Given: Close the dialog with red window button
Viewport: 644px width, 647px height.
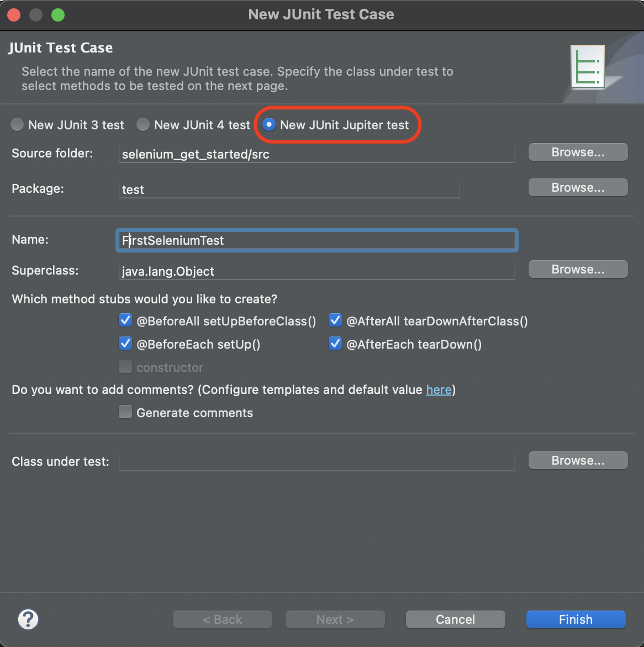Looking at the screenshot, I should coord(14,15).
